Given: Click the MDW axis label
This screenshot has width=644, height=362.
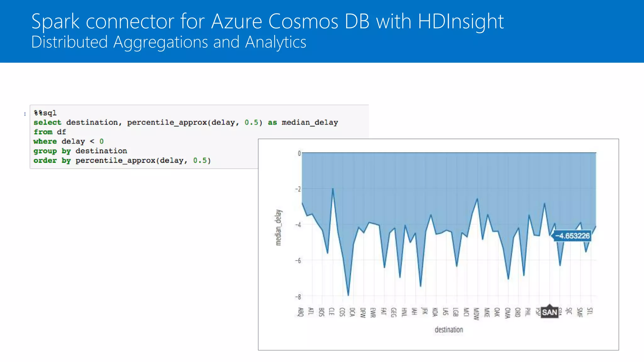Looking at the screenshot, I should tap(476, 314).
